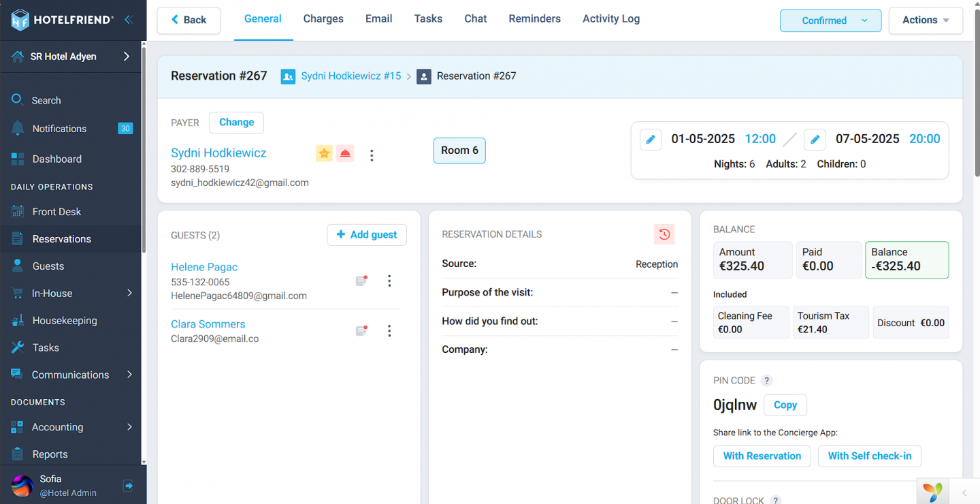Switch to the General tab

263,19
